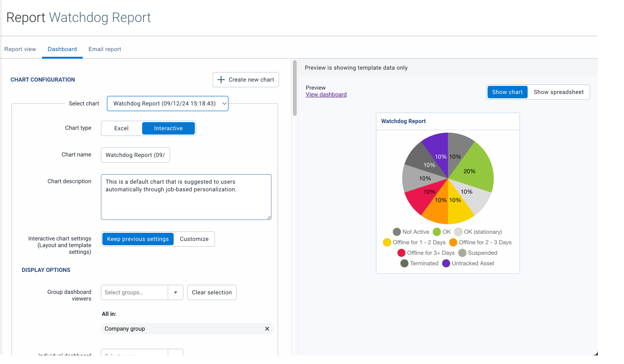Choose Customize for interactive chart settings

click(x=194, y=239)
